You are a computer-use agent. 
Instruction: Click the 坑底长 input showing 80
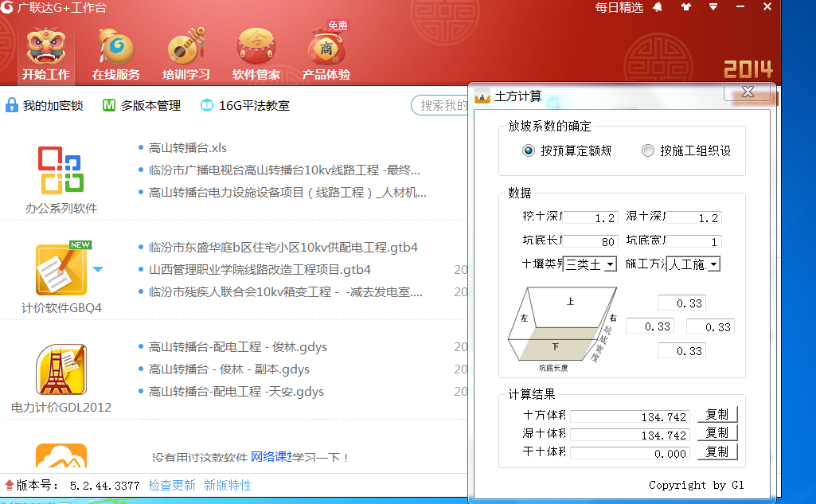pos(590,241)
